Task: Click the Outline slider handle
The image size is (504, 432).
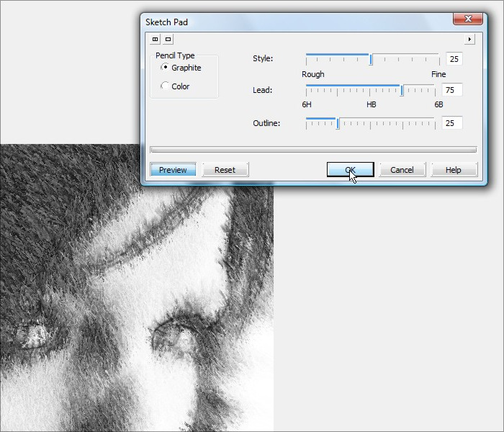Action: click(x=338, y=123)
